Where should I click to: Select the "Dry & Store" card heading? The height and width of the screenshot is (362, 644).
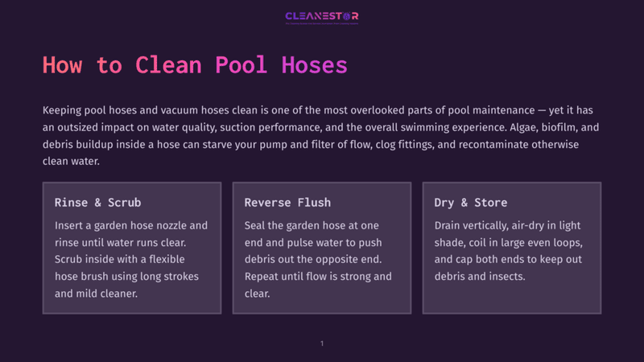(x=471, y=203)
